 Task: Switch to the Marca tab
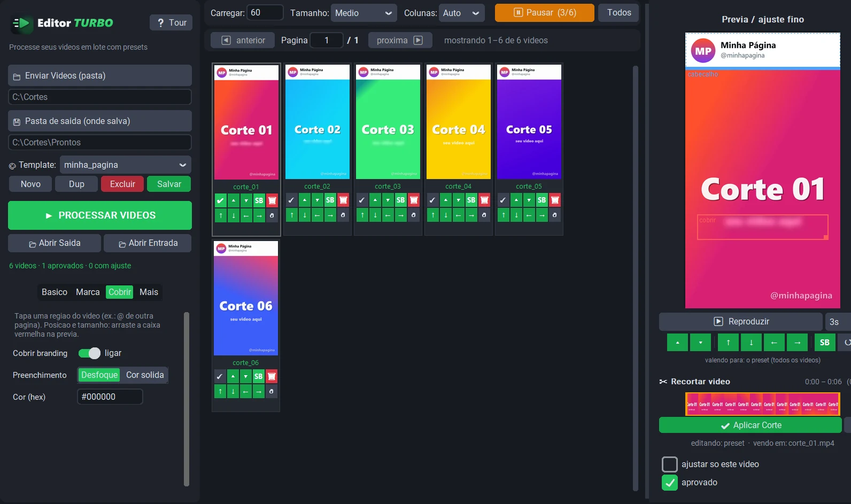(88, 292)
